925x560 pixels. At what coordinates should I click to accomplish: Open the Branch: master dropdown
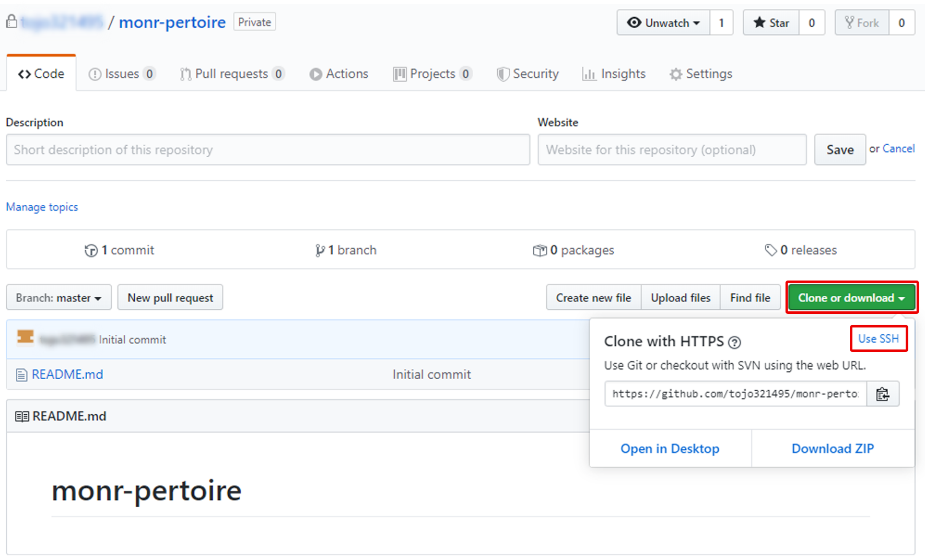point(58,298)
